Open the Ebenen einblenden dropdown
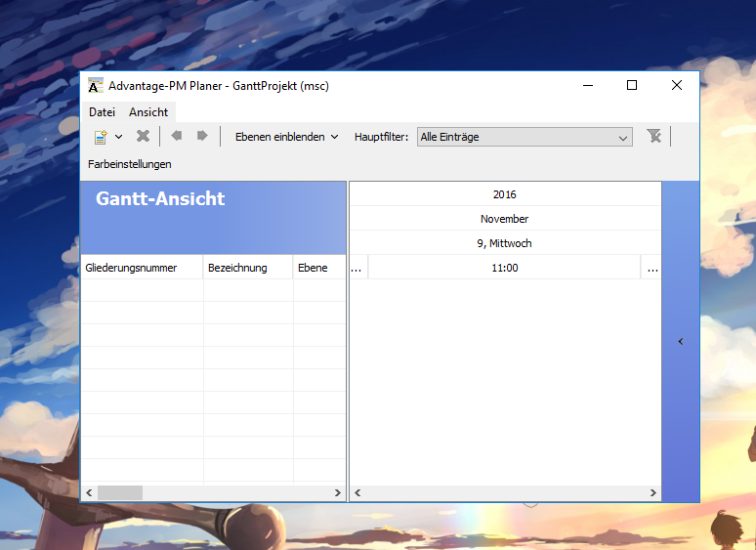 point(286,137)
